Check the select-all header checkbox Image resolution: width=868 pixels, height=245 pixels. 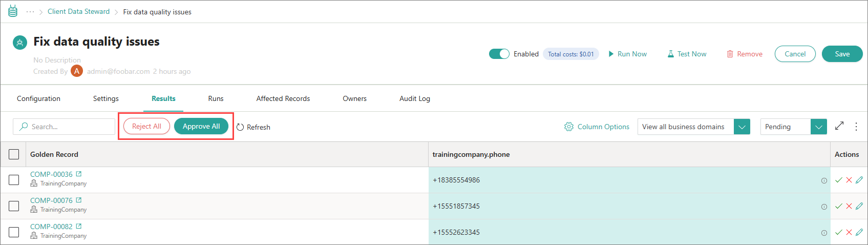14,154
